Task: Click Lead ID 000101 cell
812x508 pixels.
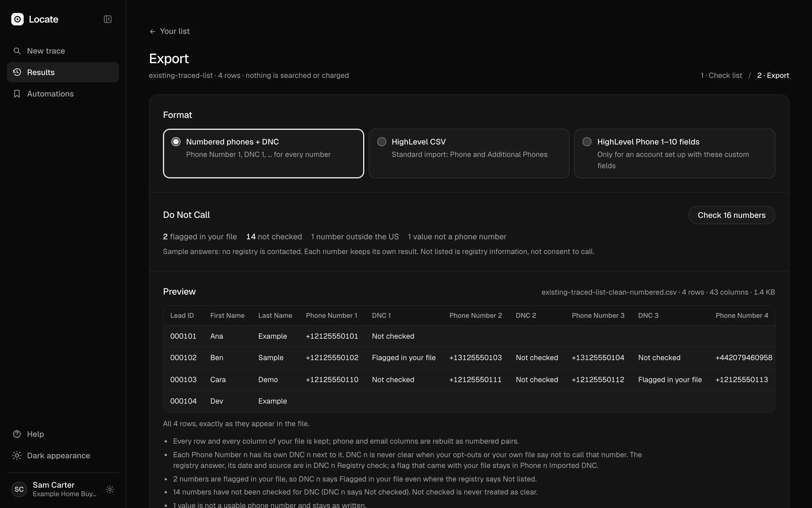Action: [183, 336]
